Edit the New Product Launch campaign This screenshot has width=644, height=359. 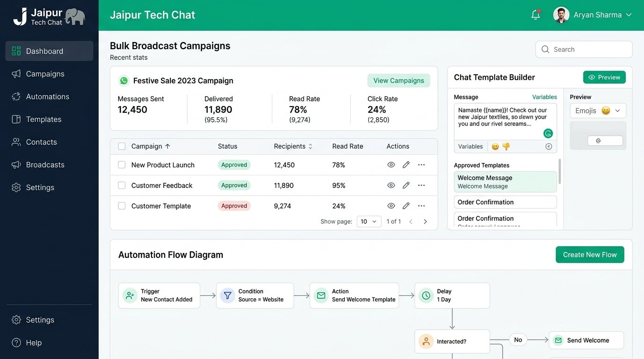tap(406, 165)
